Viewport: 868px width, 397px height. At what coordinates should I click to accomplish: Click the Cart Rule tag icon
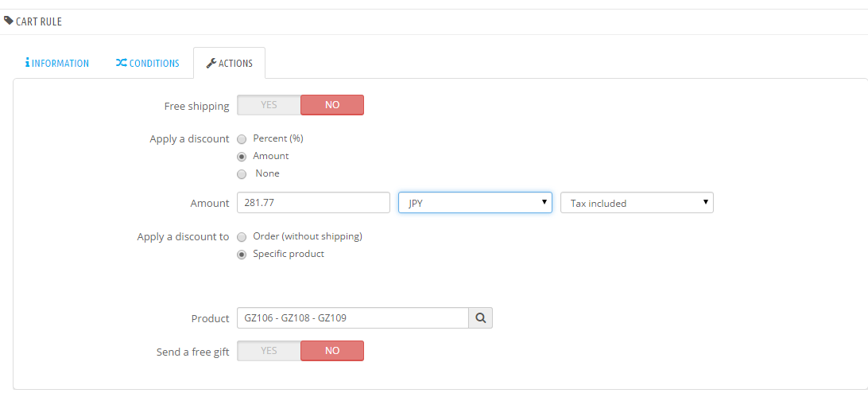click(x=9, y=21)
